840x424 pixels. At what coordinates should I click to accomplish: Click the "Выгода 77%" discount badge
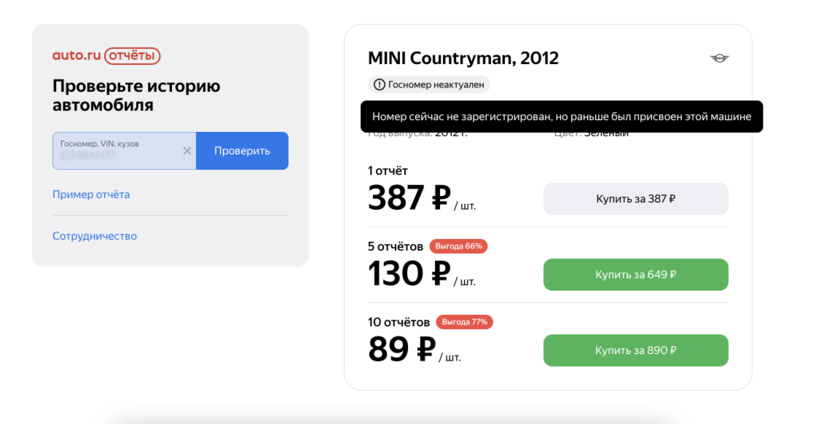pyautogui.click(x=464, y=322)
